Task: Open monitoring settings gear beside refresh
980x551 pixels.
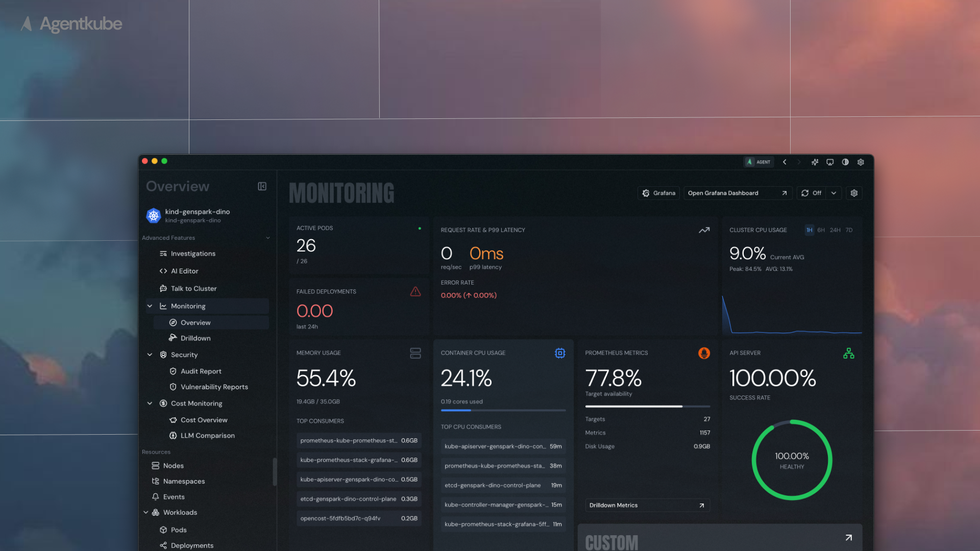Action: click(x=854, y=193)
